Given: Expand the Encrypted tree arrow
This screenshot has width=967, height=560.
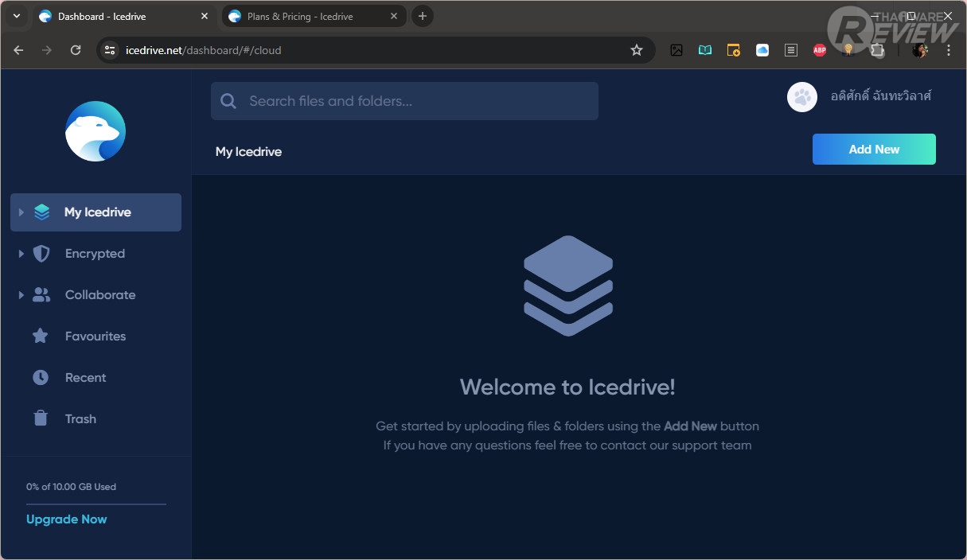Looking at the screenshot, I should point(21,254).
